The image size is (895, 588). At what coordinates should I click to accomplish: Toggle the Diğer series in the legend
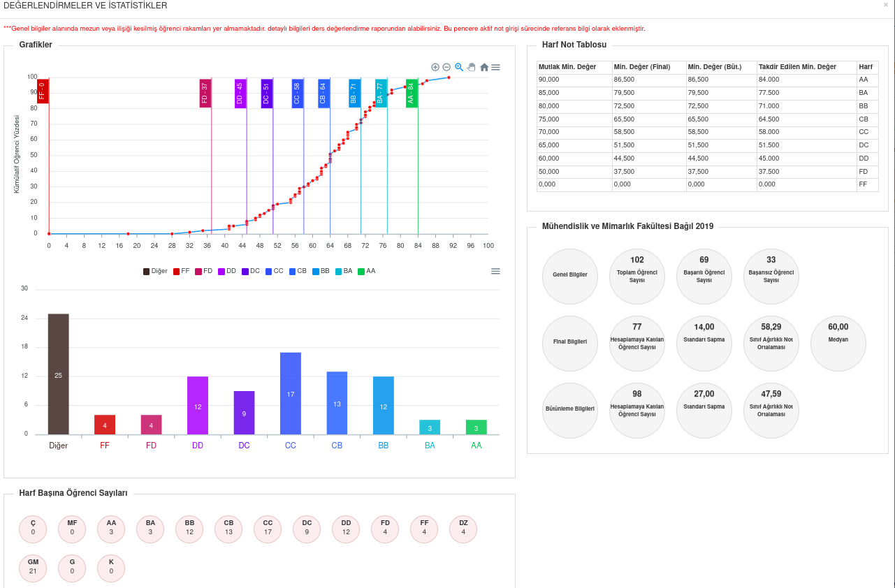coord(155,271)
